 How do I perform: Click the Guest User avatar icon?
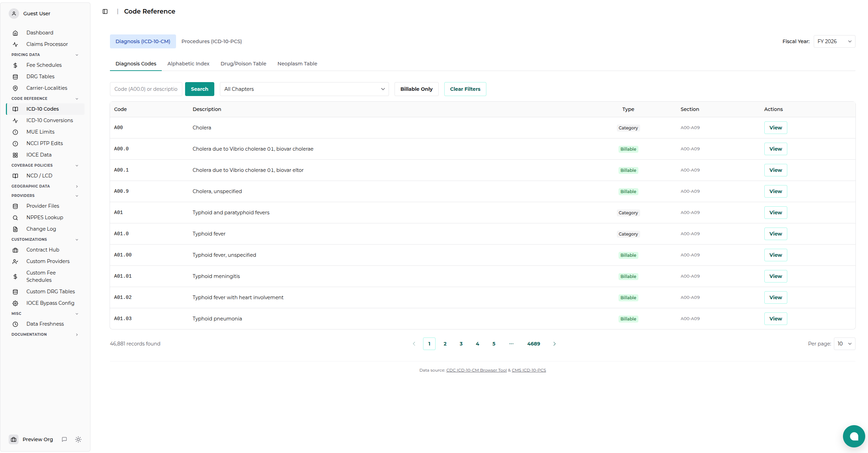[x=14, y=14]
